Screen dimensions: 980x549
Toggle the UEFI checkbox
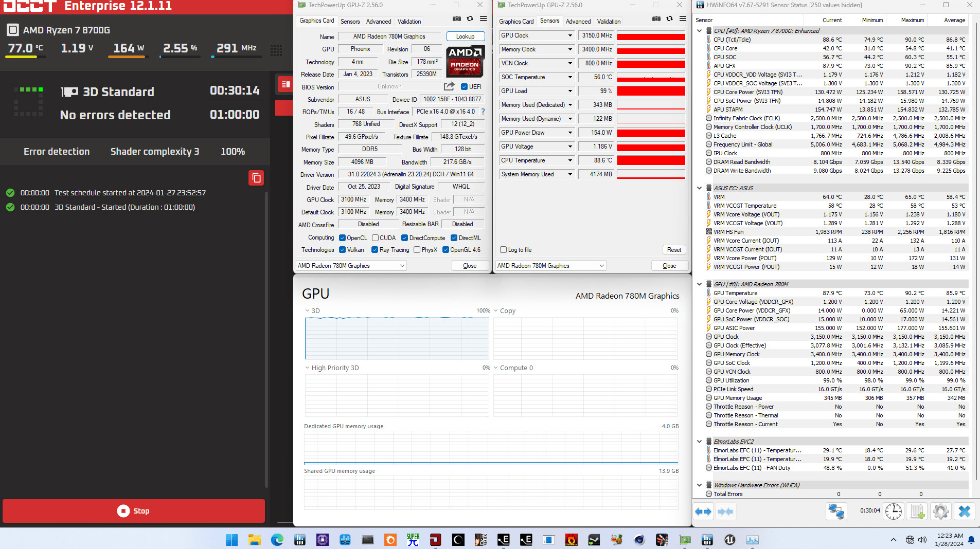click(x=464, y=87)
